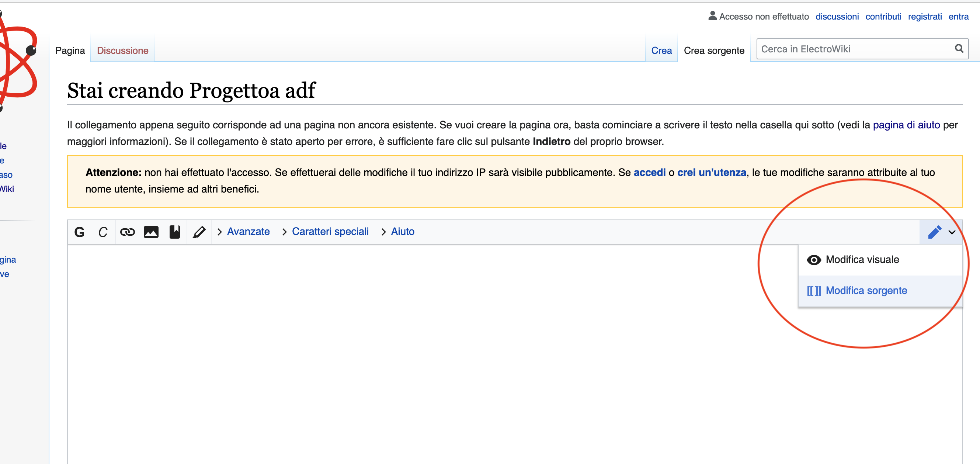
Task: Click the reference bookmark icon
Action: [175, 232]
